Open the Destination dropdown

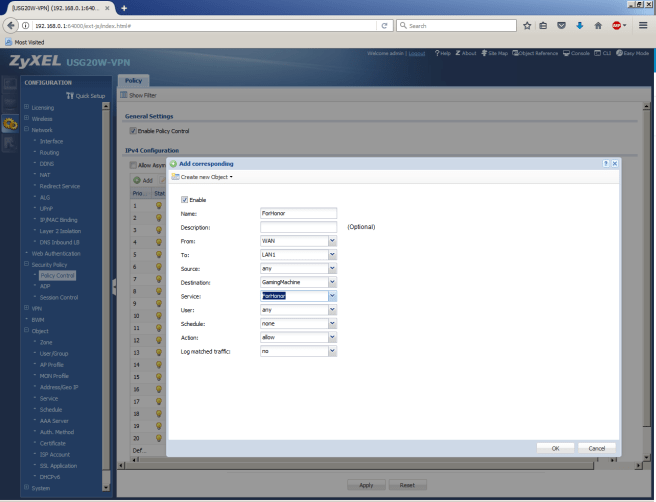332,283
